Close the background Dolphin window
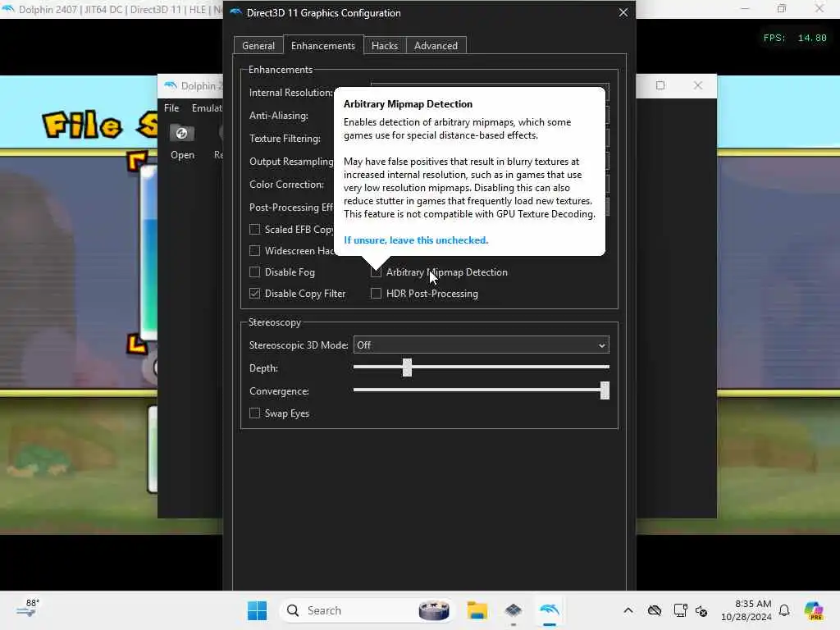The height and width of the screenshot is (630, 840). [x=697, y=85]
